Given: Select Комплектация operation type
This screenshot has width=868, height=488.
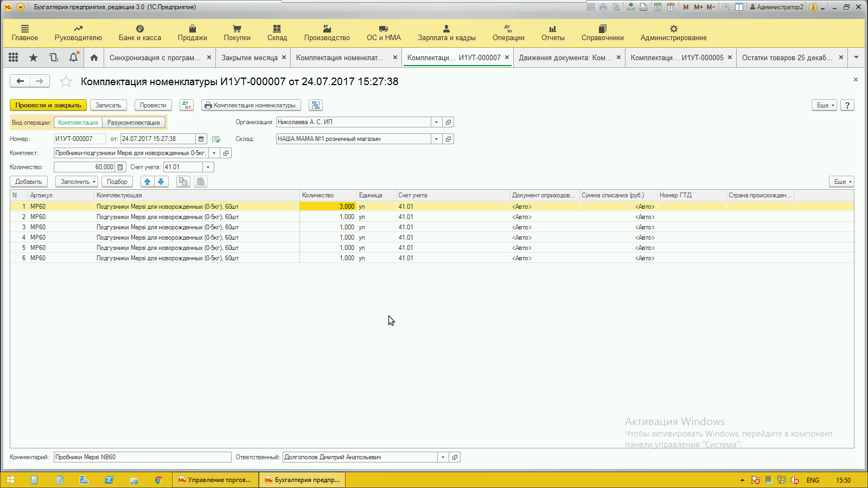Looking at the screenshot, I should pos(78,123).
